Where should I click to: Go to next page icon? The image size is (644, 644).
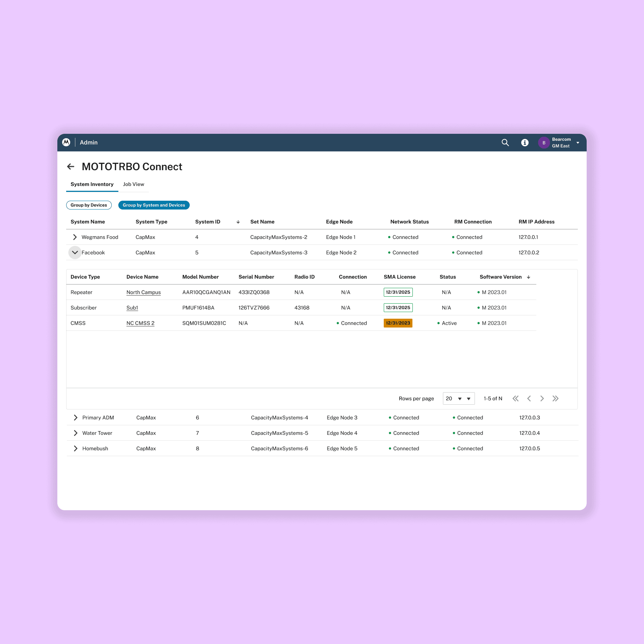click(542, 398)
